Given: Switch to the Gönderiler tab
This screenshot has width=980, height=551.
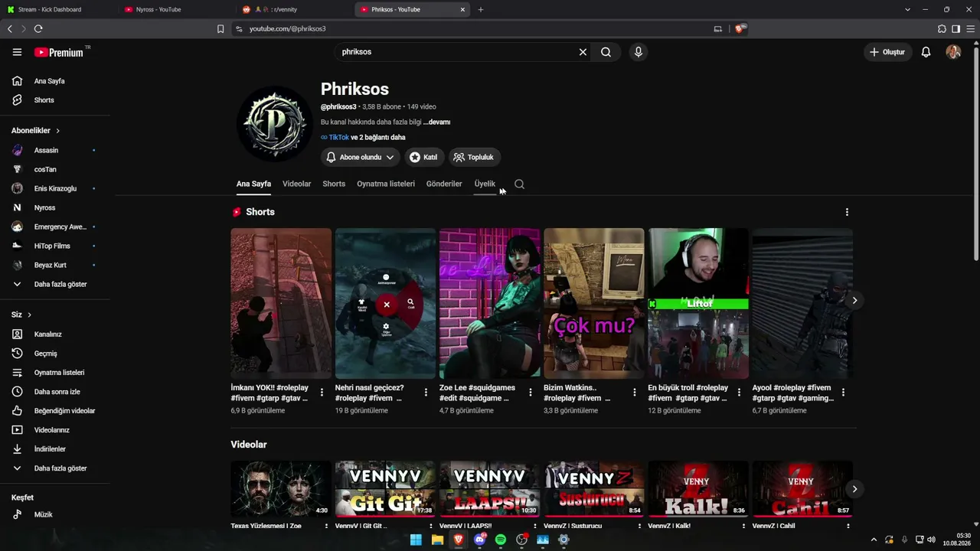Looking at the screenshot, I should pyautogui.click(x=444, y=184).
